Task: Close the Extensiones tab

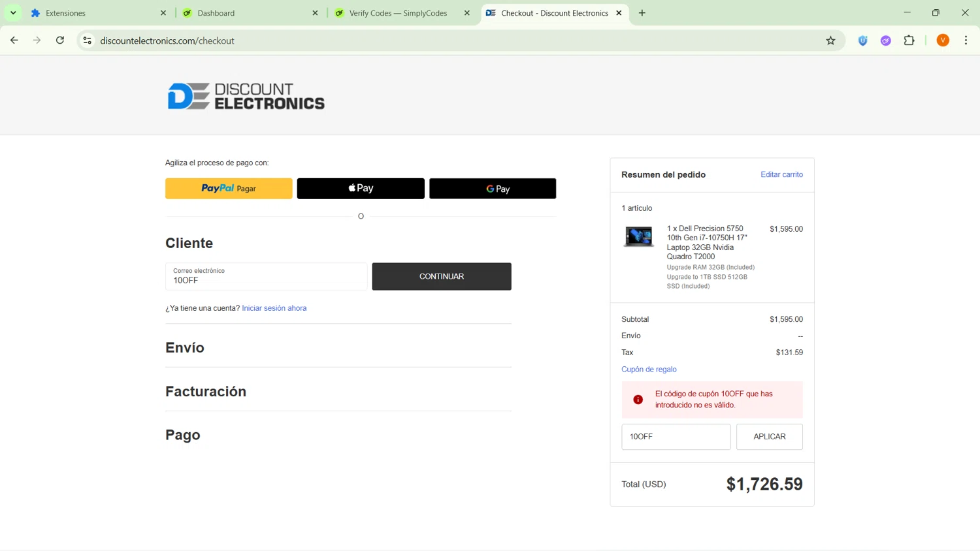Action: [x=163, y=13]
